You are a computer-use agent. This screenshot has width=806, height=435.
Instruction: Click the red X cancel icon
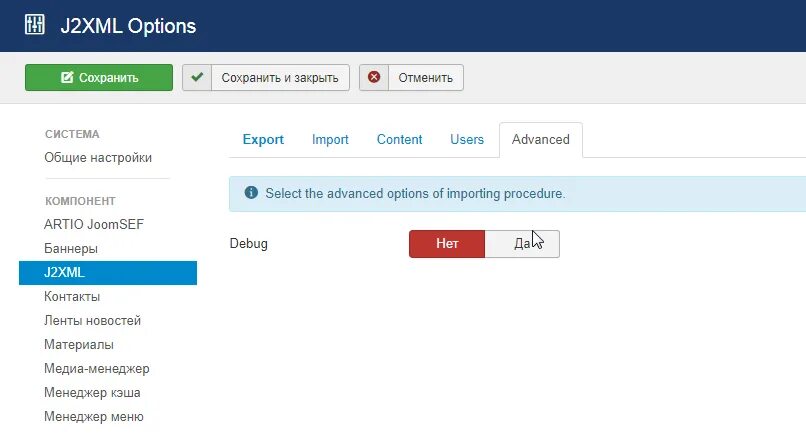pos(374,78)
